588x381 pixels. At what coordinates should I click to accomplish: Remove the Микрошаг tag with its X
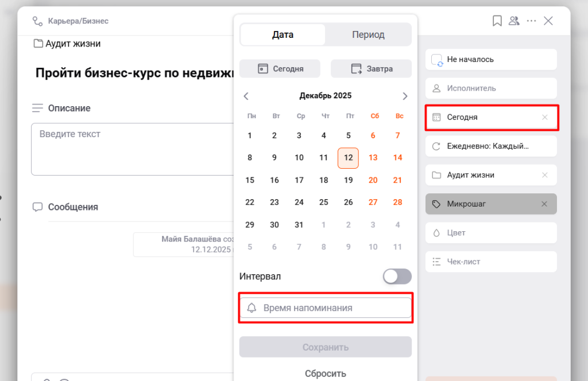544,204
